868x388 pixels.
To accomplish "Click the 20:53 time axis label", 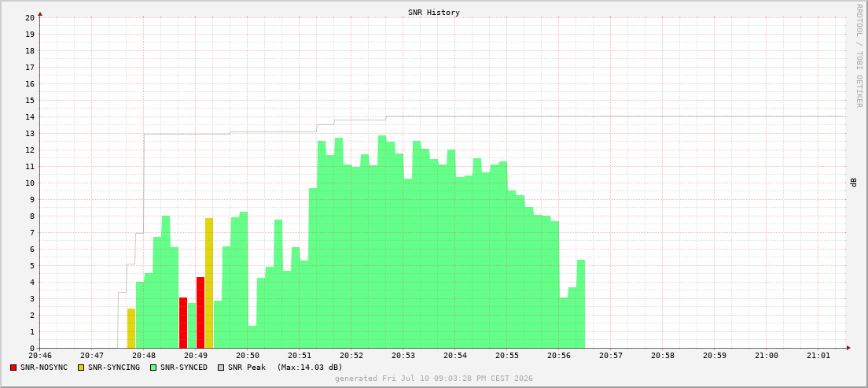I will click(403, 355).
